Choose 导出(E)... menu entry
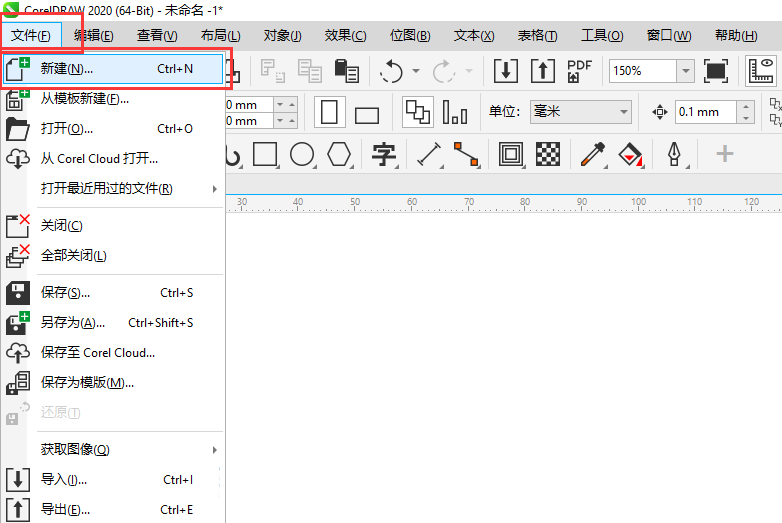 click(113, 510)
